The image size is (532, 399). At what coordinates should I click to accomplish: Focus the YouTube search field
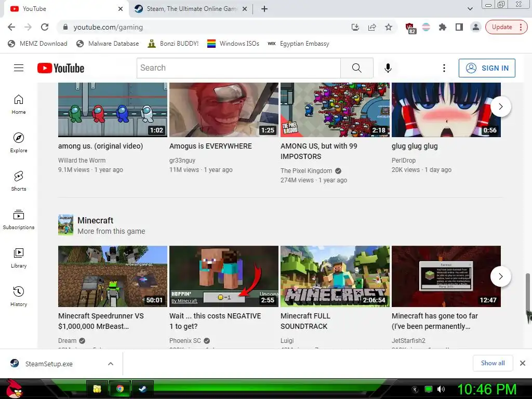tap(238, 68)
